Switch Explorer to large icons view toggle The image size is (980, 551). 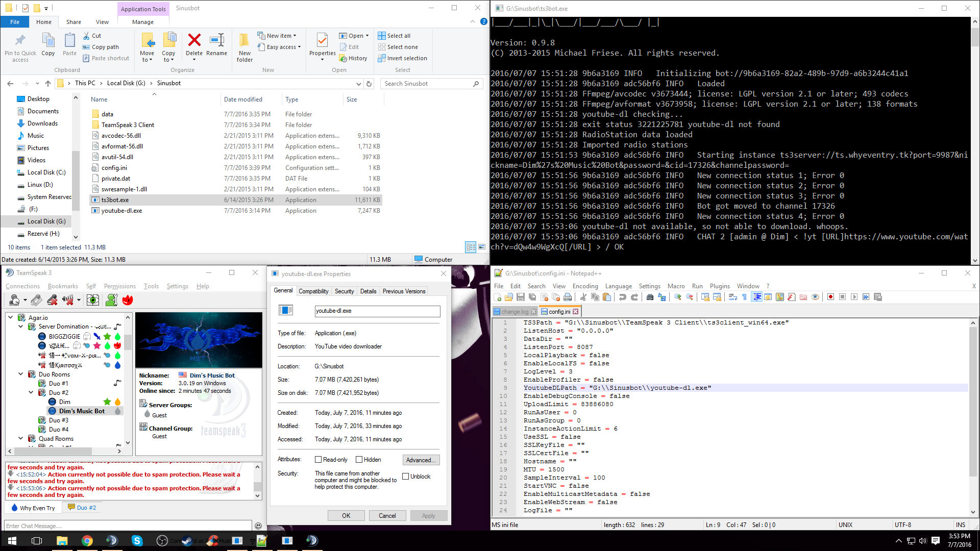point(482,247)
